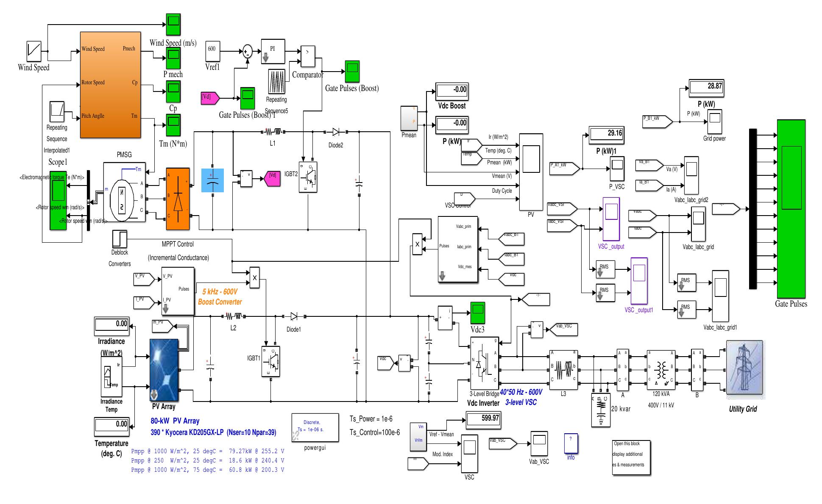Select the IGBT1 switch block

pos(270,361)
